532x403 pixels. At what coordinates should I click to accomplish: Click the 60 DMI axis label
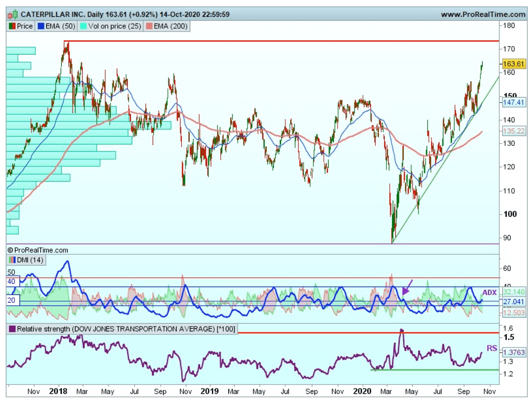(507, 268)
